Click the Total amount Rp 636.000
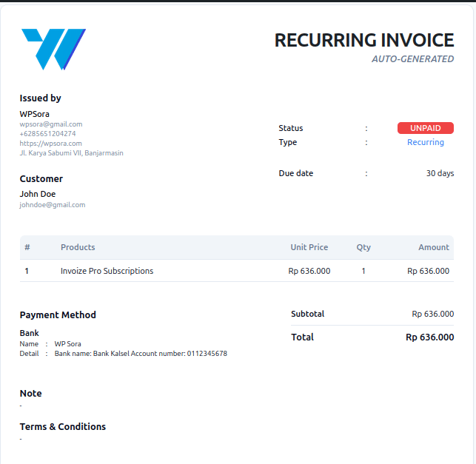The height and width of the screenshot is (464, 476). (429, 337)
